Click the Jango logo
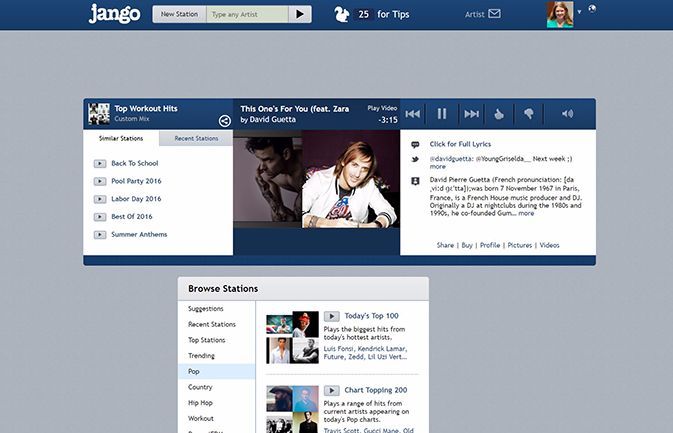The width and height of the screenshot is (673, 433). click(114, 14)
